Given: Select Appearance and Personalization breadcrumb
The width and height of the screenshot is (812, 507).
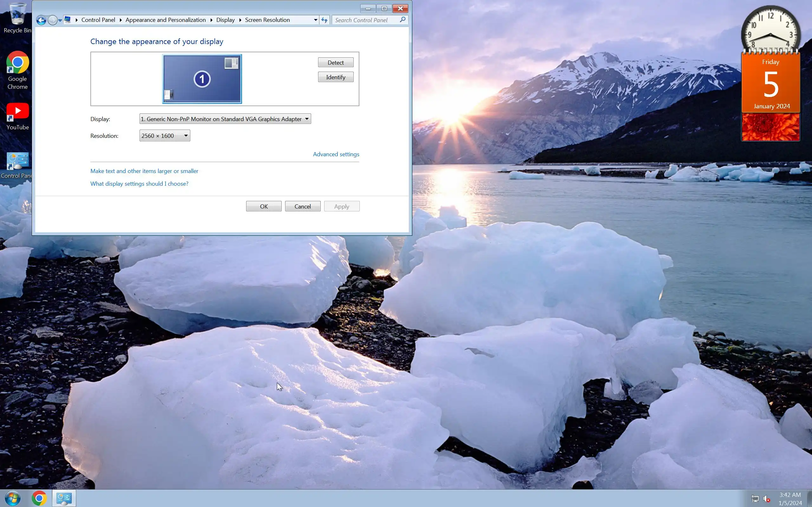Looking at the screenshot, I should coord(166,20).
